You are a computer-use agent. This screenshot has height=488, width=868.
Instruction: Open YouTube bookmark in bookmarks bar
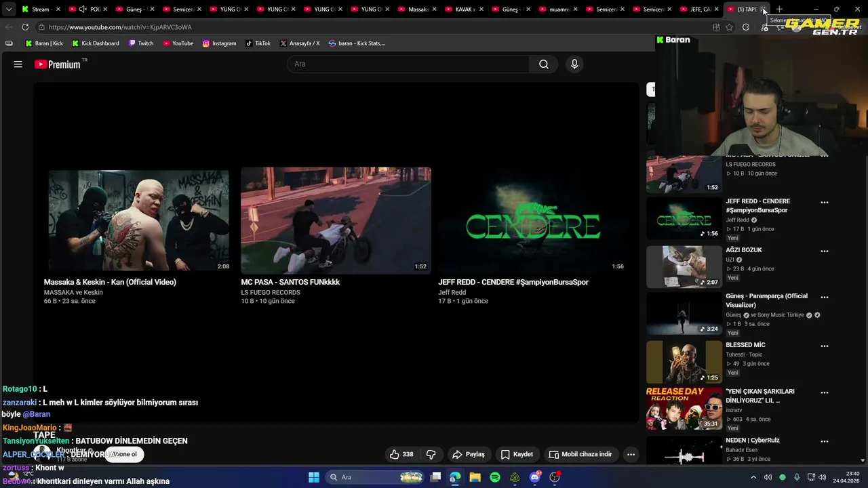click(x=178, y=43)
